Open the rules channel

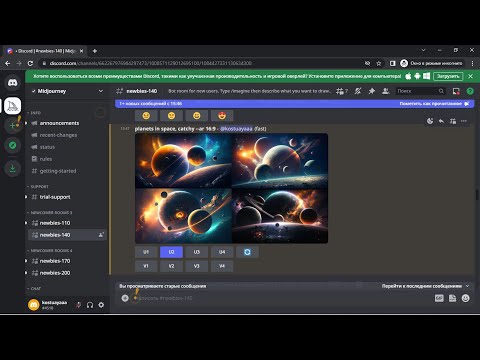[x=67, y=159]
